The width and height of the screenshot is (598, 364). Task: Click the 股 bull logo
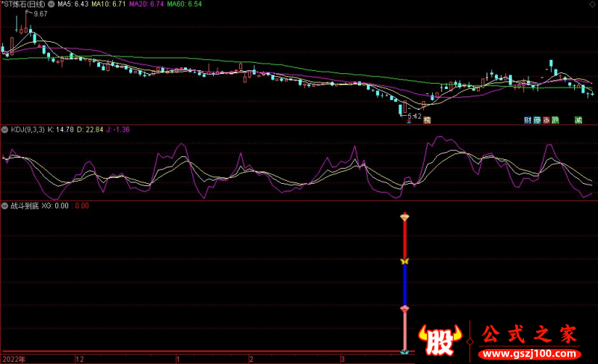point(443,340)
